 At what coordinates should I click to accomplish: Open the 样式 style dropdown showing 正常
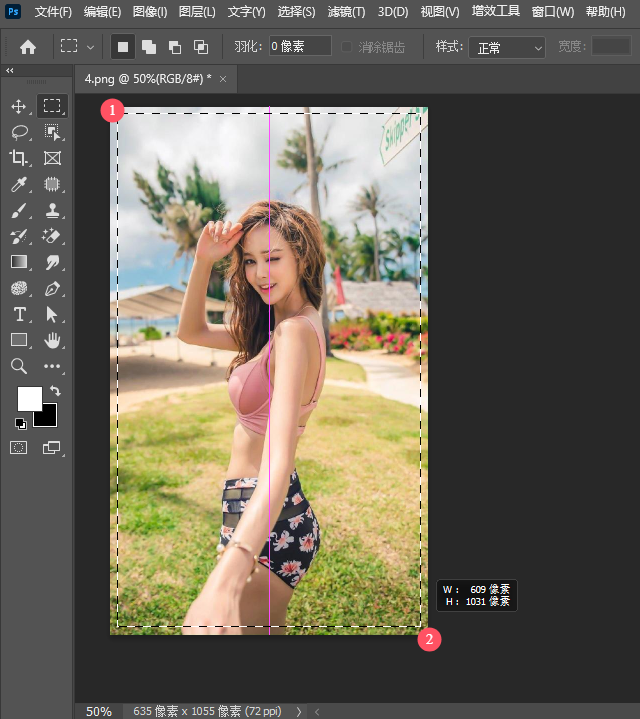(x=507, y=48)
